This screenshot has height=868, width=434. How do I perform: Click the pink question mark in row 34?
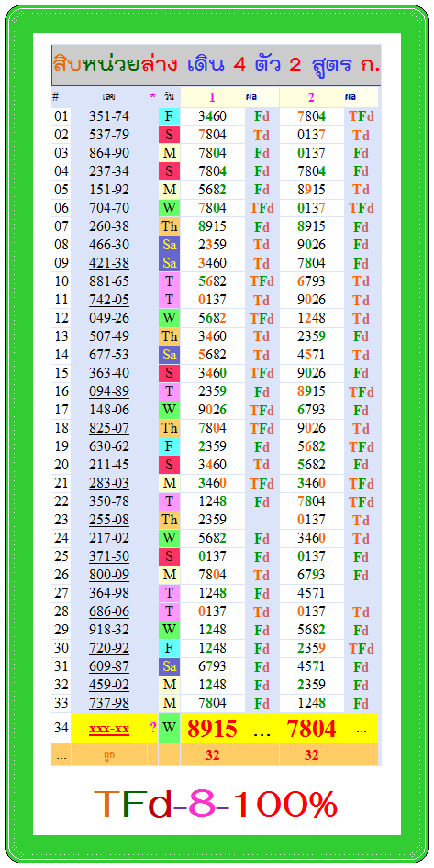pyautogui.click(x=153, y=729)
